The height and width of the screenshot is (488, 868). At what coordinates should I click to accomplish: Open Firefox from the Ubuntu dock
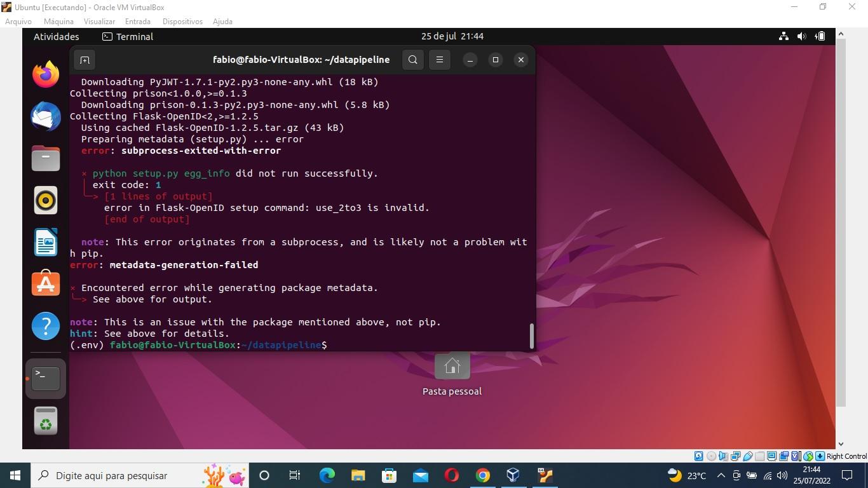coord(46,74)
